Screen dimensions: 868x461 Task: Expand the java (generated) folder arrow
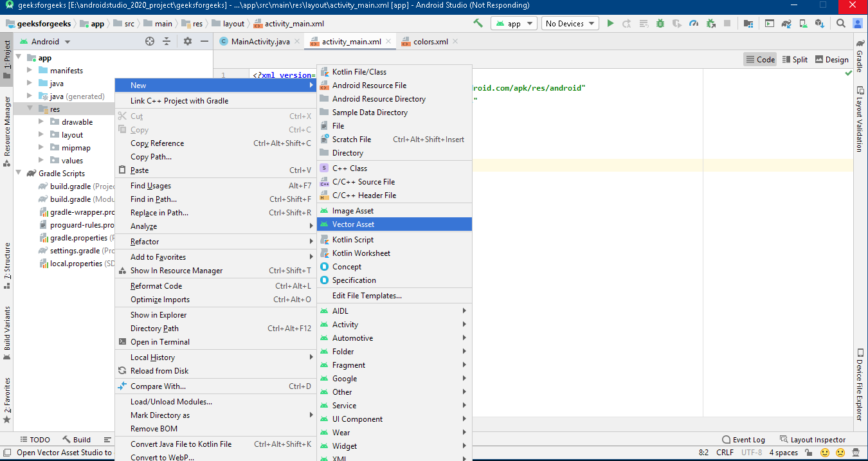[30, 96]
